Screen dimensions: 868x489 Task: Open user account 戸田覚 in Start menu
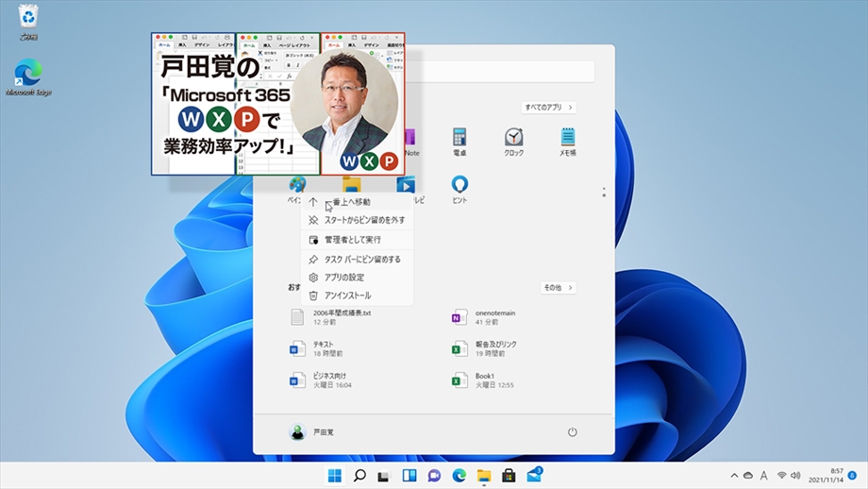click(311, 432)
